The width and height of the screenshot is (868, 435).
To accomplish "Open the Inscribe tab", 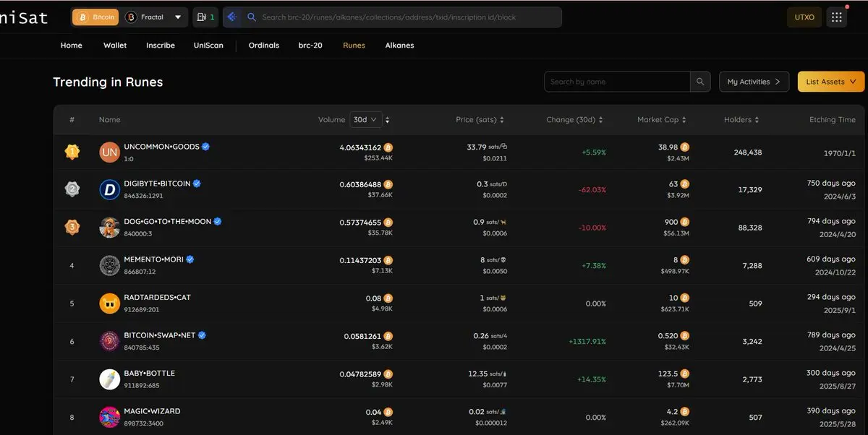I will tap(161, 46).
